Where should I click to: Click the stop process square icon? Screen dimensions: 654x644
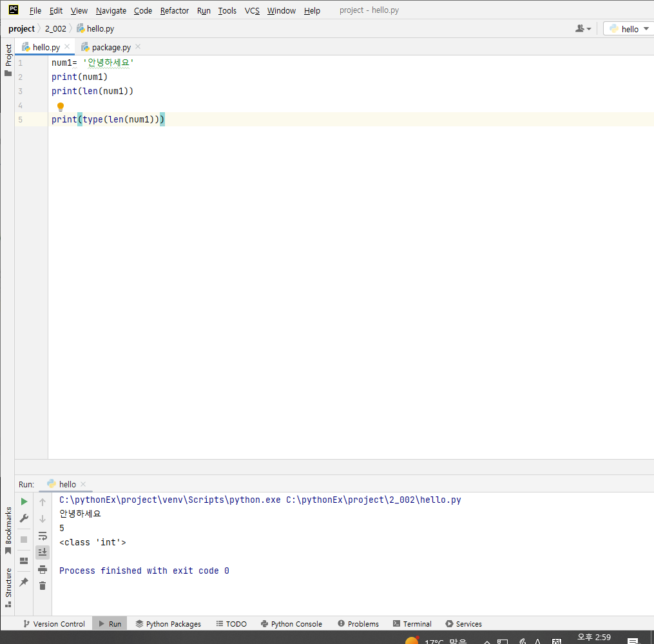pyautogui.click(x=24, y=540)
